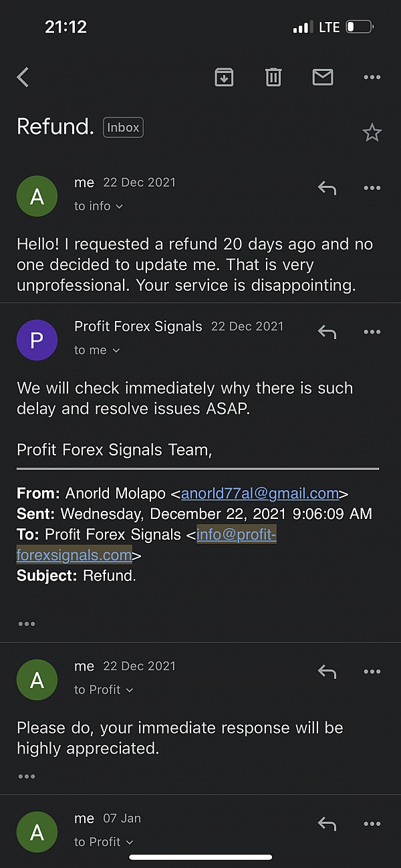Reply to first message from me
Viewport: 401px width, 868px height.
point(327,188)
